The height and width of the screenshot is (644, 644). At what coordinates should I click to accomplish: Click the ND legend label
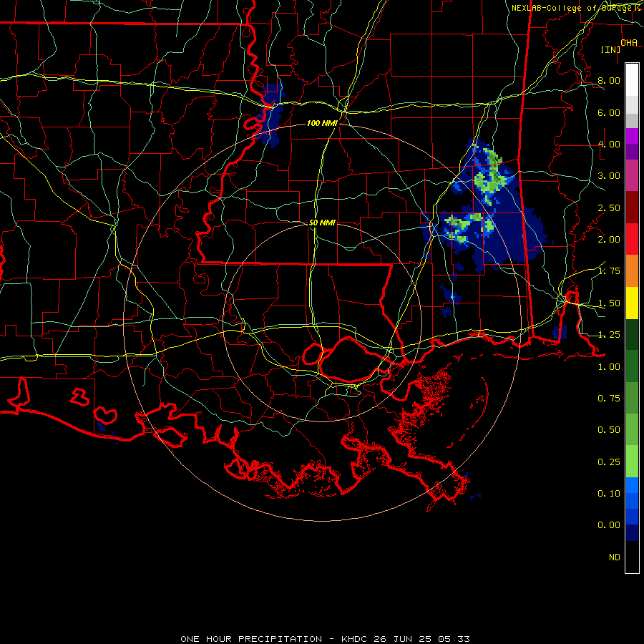point(615,557)
